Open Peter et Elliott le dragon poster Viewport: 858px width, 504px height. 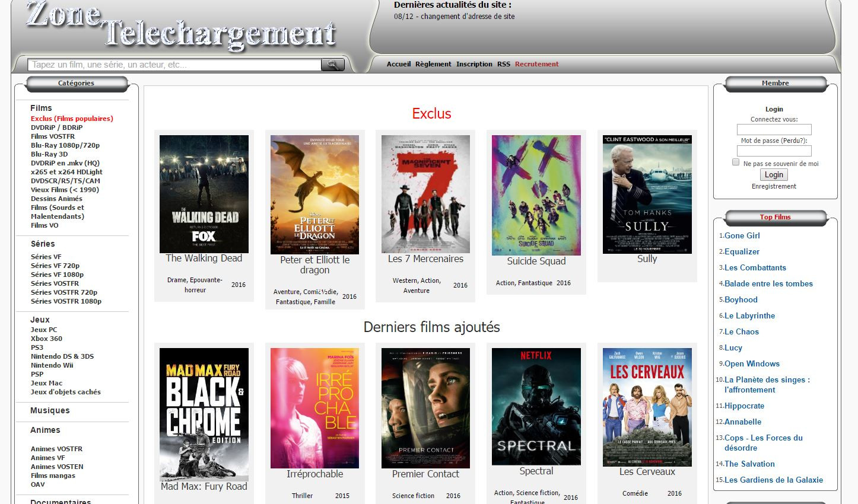point(314,194)
